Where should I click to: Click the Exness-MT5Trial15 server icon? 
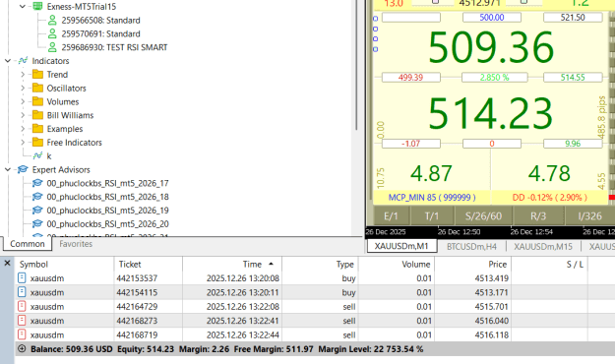37,6
